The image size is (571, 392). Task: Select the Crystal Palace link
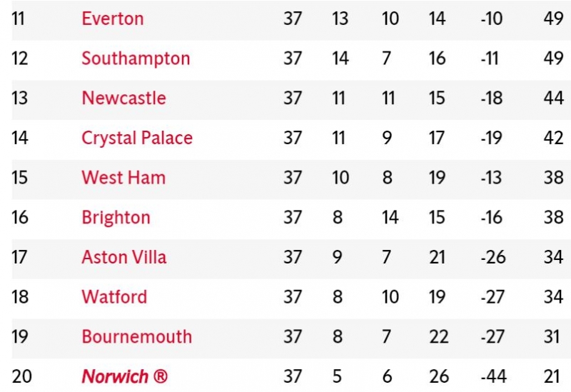(137, 138)
